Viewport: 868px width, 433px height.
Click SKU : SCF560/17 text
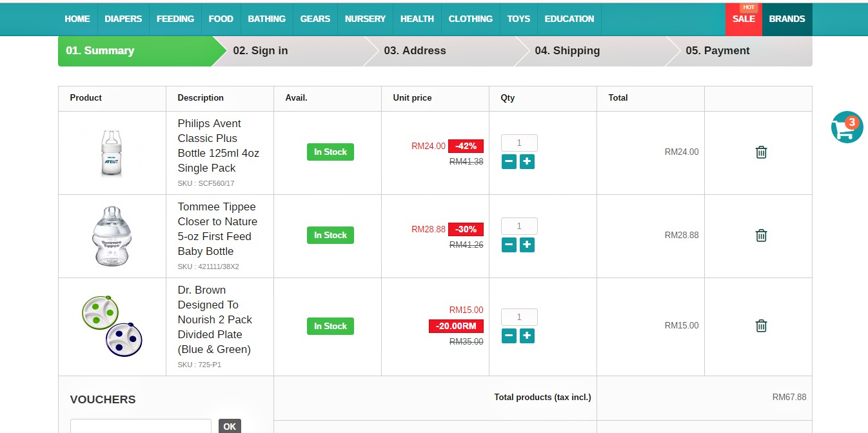point(206,183)
